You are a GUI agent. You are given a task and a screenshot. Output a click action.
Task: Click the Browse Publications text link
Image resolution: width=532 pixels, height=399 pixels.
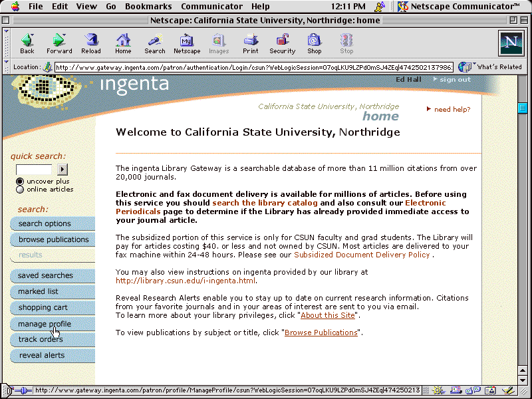321,332
